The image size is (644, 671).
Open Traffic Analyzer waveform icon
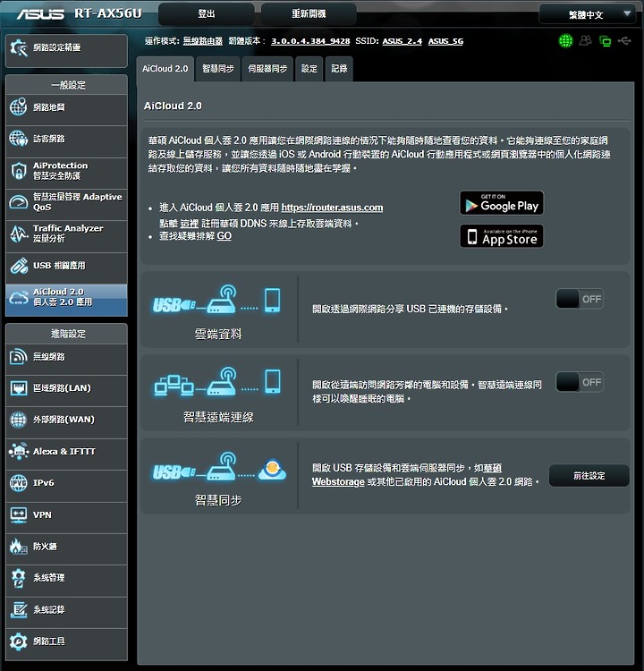point(19,234)
